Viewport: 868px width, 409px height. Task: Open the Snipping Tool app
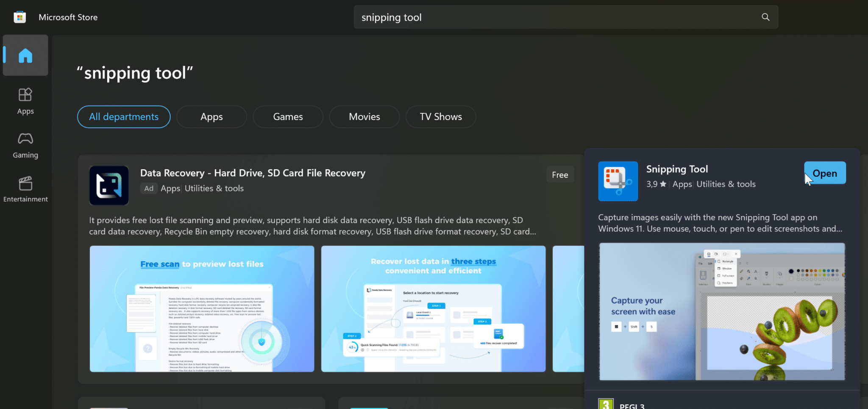tap(824, 173)
